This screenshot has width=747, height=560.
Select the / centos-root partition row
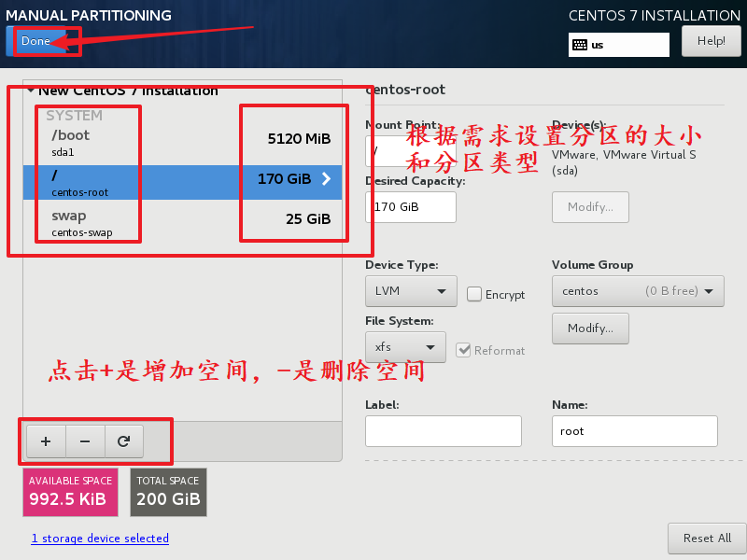pyautogui.click(x=182, y=182)
